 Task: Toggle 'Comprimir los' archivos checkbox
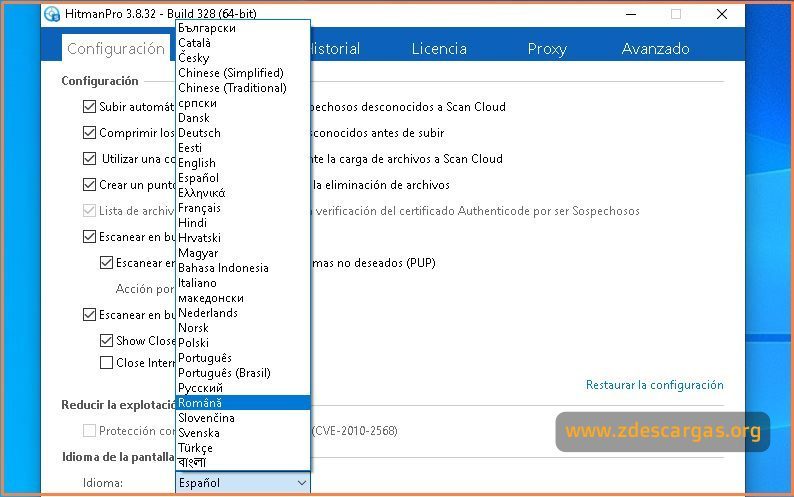tap(89, 133)
